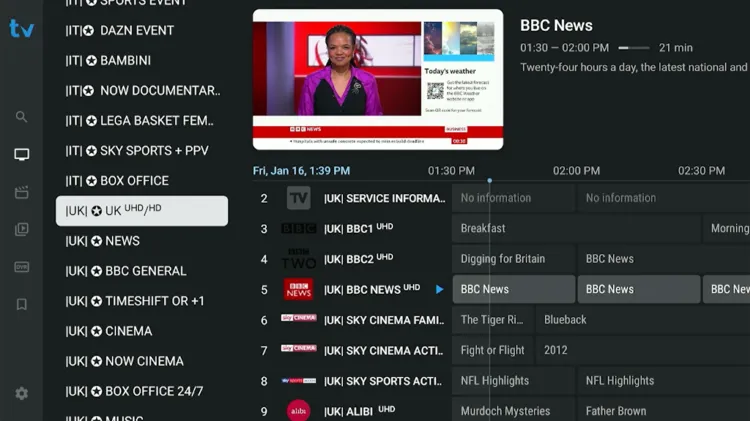Open the DVR recordings icon
Image resolution: width=750 pixels, height=421 pixels.
tap(21, 267)
